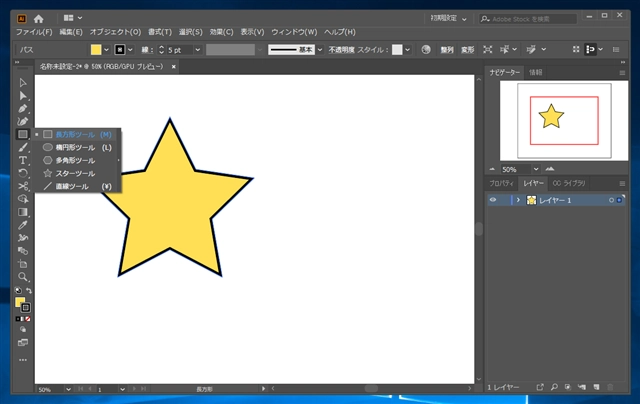Open the ウィンドウ(W) menu
The image size is (640, 404).
[x=294, y=32]
